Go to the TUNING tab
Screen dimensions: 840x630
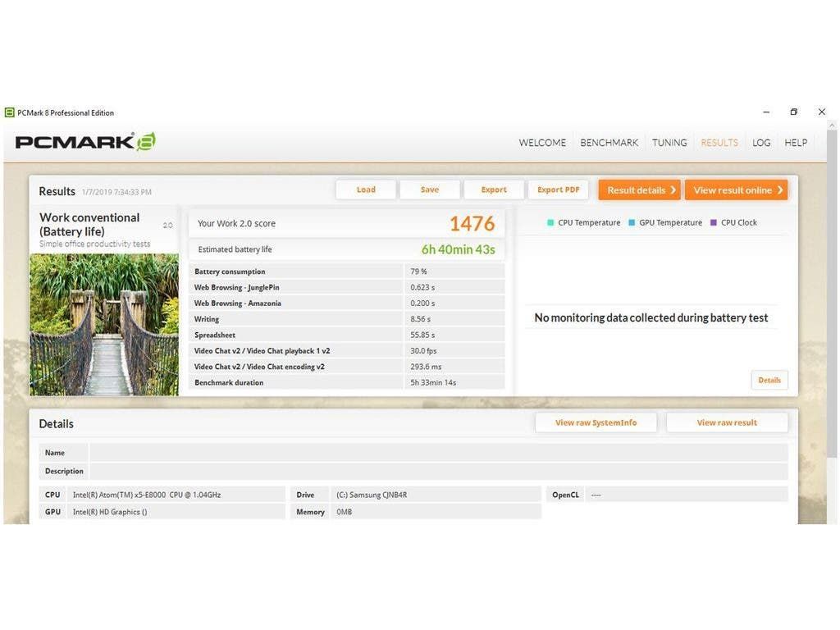click(669, 143)
